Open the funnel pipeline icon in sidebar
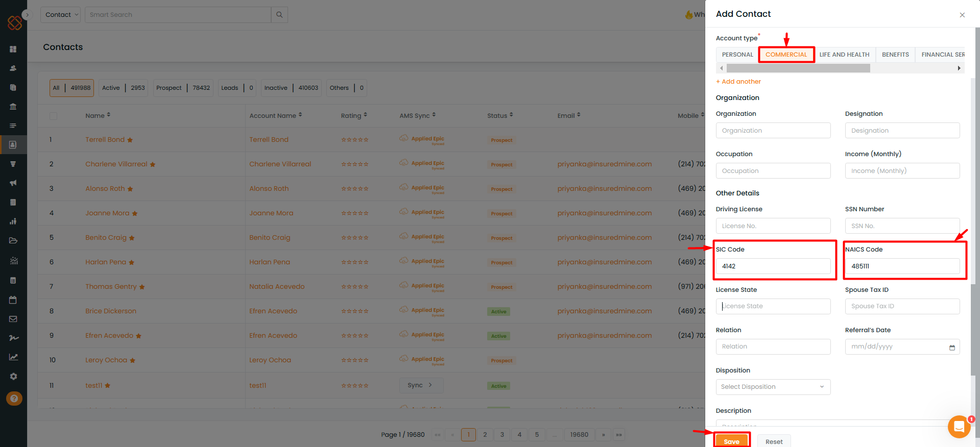Image resolution: width=980 pixels, height=447 pixels. [13, 164]
